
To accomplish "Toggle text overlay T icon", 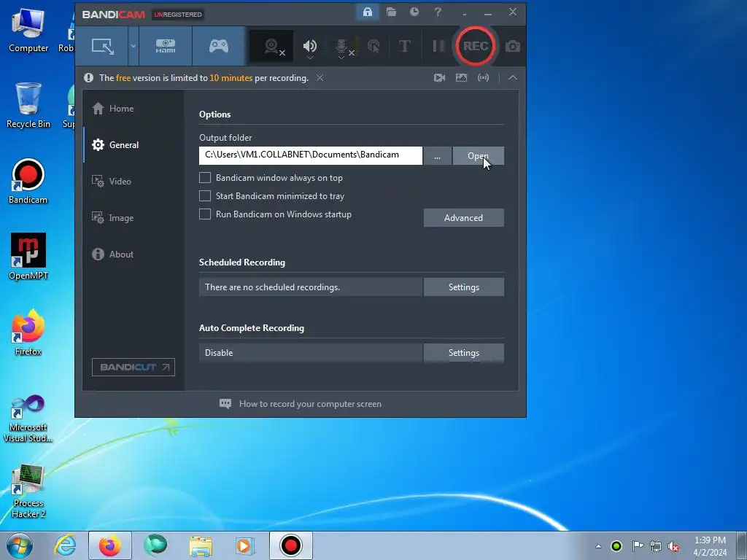I will (404, 46).
